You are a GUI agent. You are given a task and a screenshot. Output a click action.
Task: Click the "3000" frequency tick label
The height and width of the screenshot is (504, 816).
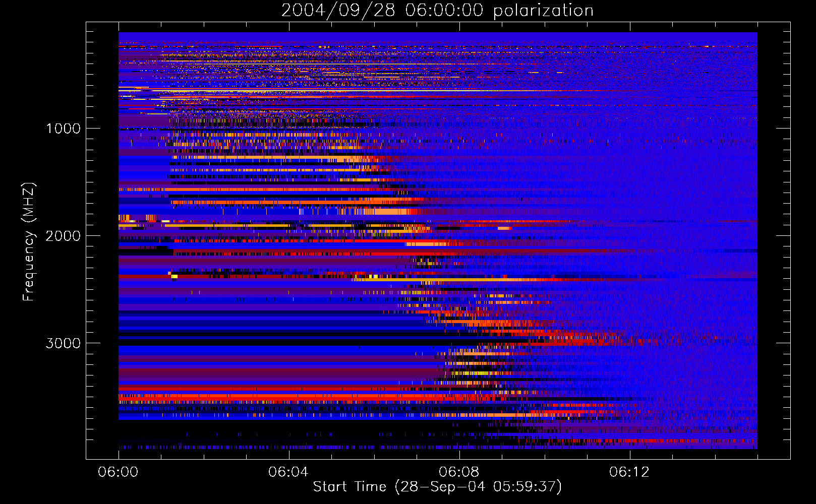(x=63, y=343)
